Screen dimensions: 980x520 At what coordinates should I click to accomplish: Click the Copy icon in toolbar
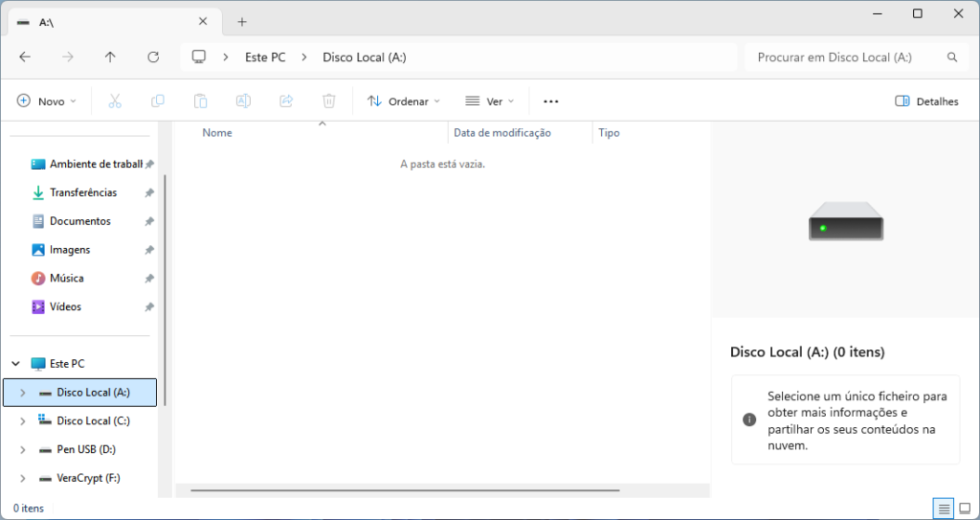coord(158,101)
